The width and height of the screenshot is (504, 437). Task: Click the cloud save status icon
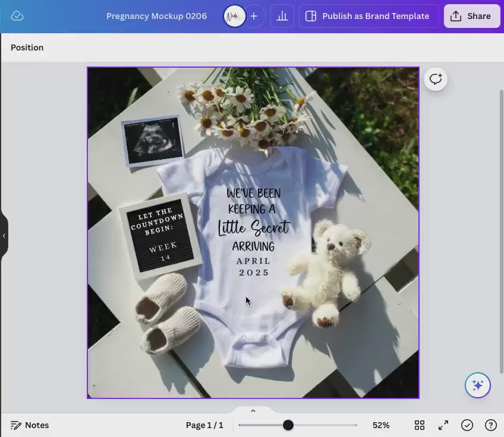pos(17,16)
